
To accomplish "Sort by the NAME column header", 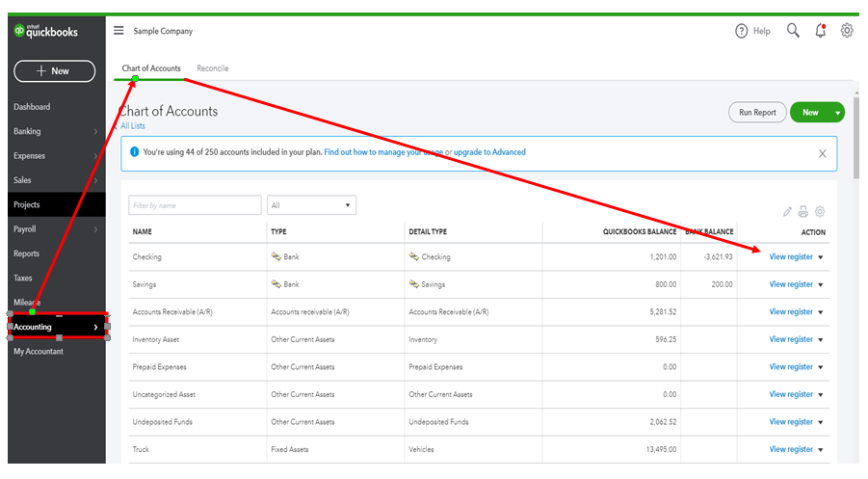I will pyautogui.click(x=143, y=231).
